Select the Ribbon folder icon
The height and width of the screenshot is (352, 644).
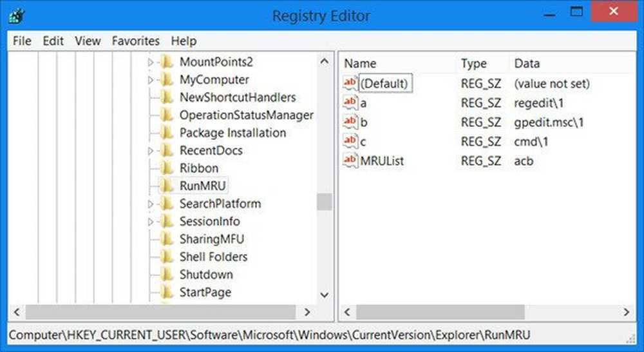[167, 168]
